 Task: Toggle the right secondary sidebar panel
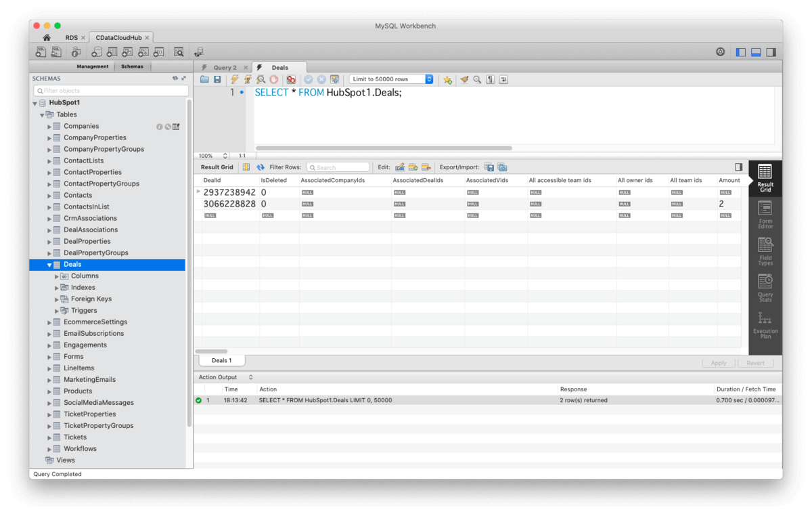coord(771,52)
